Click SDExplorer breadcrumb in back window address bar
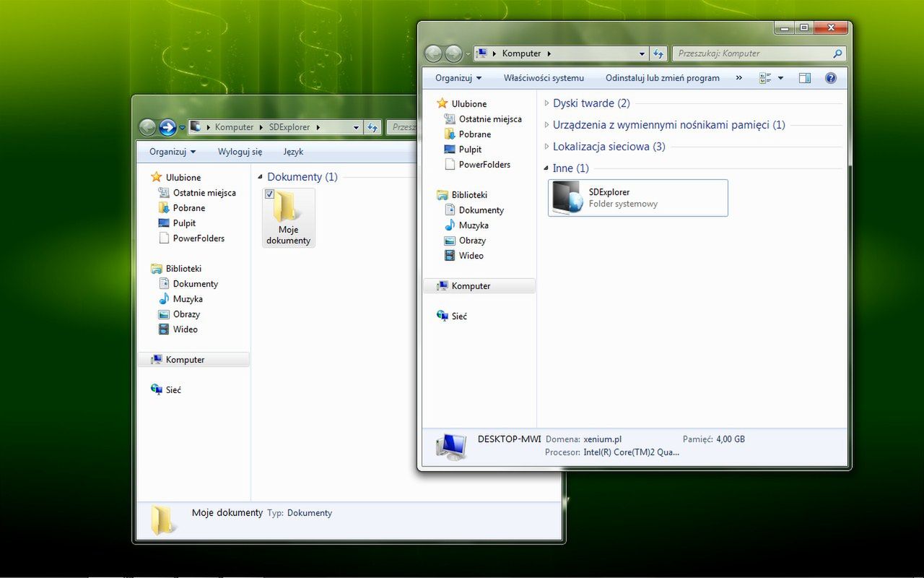 [289, 127]
